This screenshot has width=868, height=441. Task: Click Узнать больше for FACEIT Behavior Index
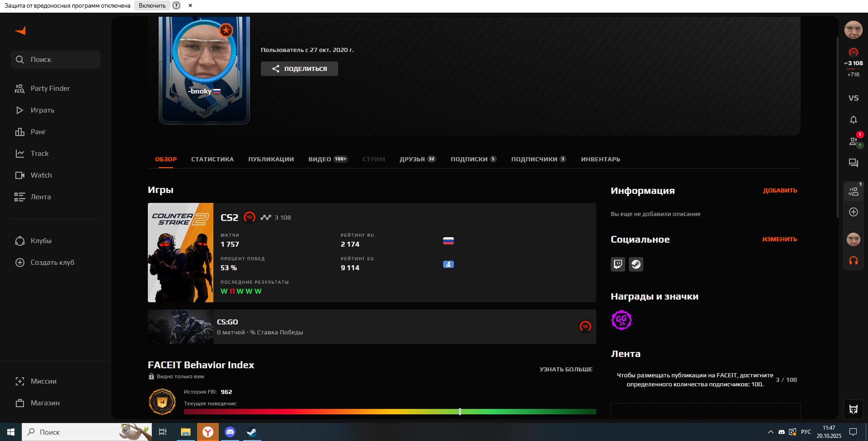click(566, 369)
